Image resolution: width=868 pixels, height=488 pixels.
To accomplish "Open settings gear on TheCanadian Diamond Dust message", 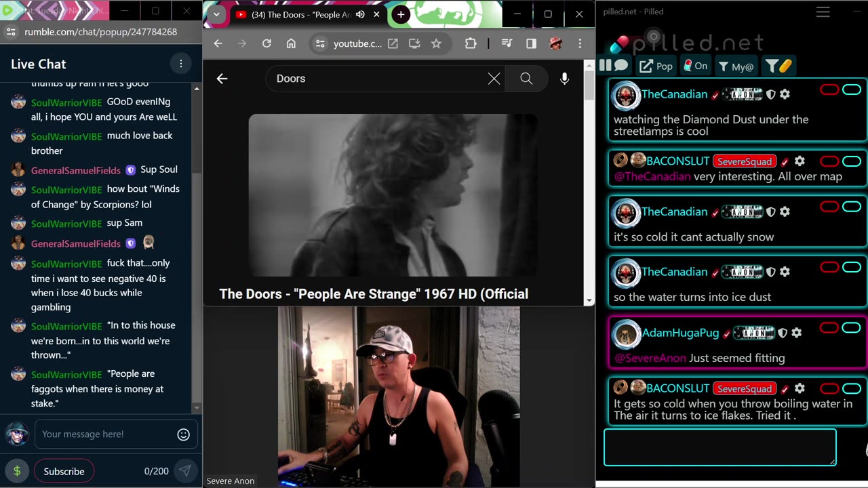I will [x=785, y=94].
